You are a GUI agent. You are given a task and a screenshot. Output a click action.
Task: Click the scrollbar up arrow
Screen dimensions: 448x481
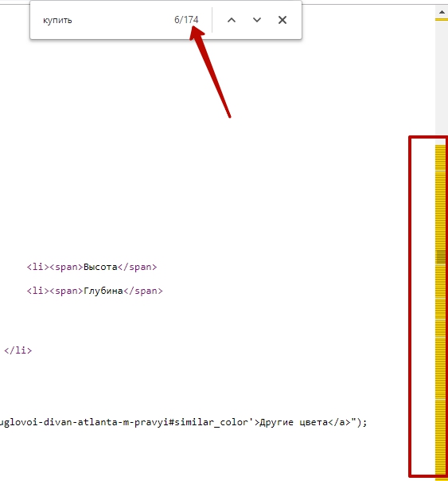pos(442,12)
